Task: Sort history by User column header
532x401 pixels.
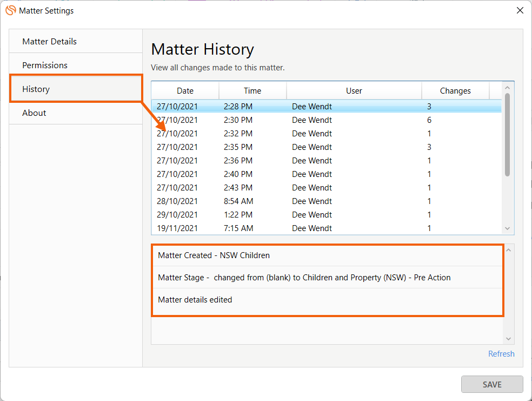Action: (354, 91)
